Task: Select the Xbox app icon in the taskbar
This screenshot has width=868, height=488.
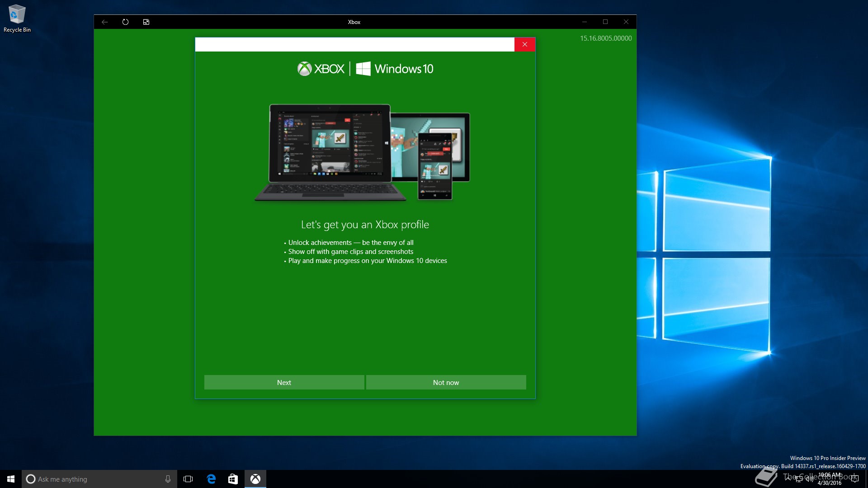Action: (255, 479)
